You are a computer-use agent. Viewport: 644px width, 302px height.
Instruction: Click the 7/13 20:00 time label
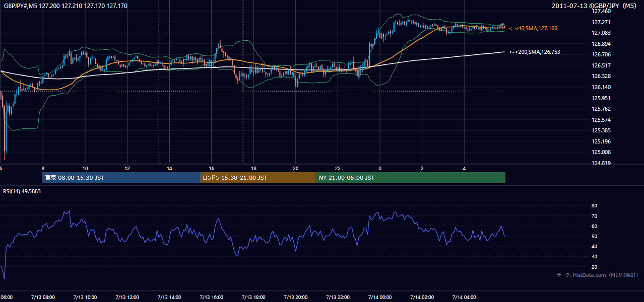click(x=296, y=297)
